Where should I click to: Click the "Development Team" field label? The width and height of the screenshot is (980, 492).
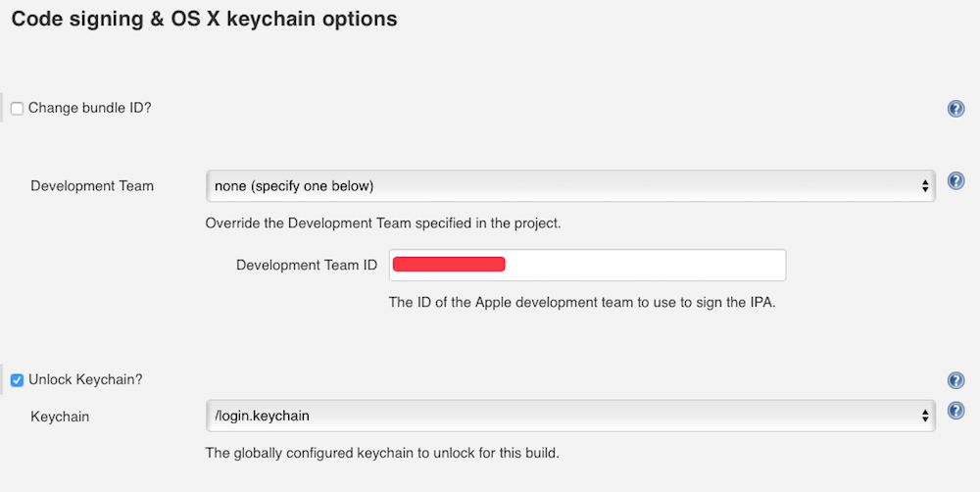click(92, 185)
